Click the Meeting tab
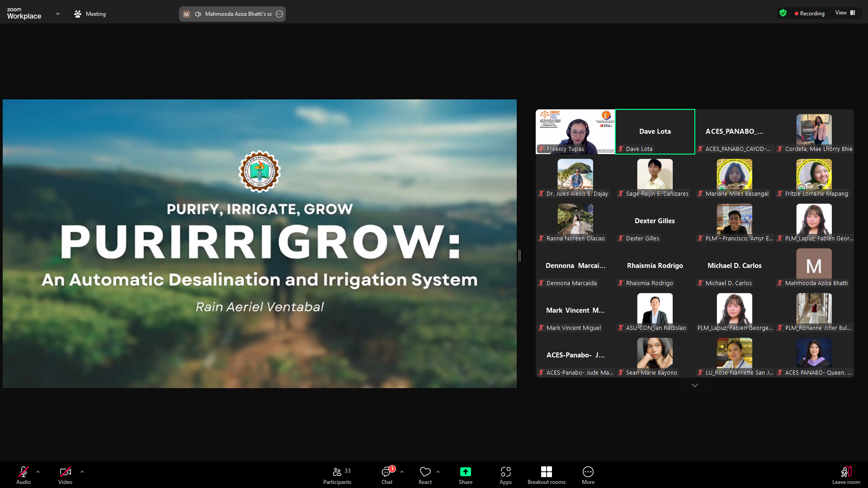868x488 pixels. (90, 14)
